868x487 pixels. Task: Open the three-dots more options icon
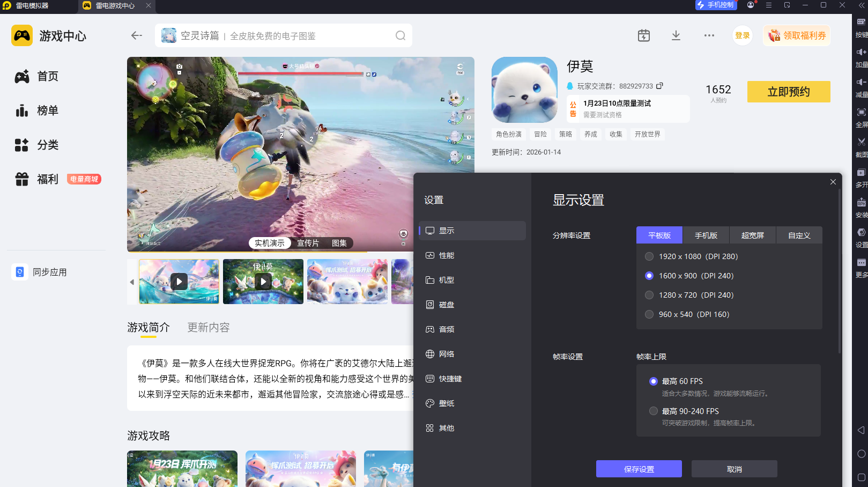coord(709,35)
